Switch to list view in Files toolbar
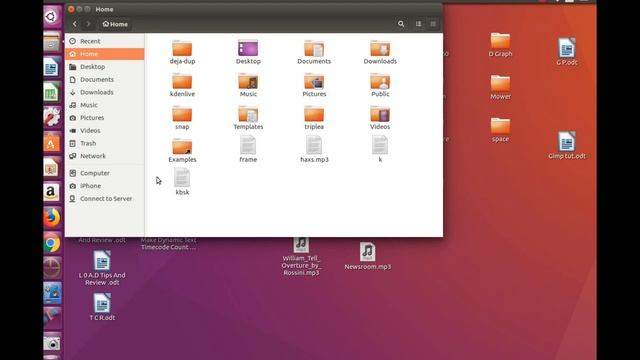The width and height of the screenshot is (640, 360). point(418,24)
